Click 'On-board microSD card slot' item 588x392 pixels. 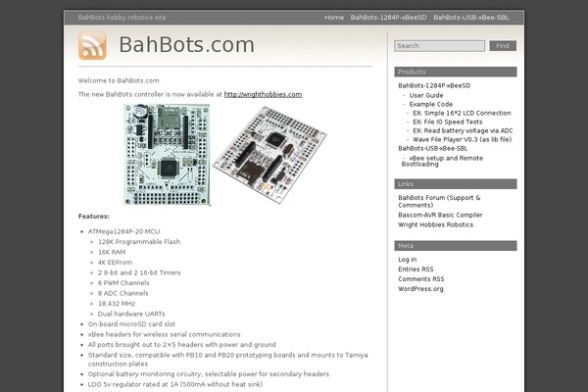(x=131, y=323)
